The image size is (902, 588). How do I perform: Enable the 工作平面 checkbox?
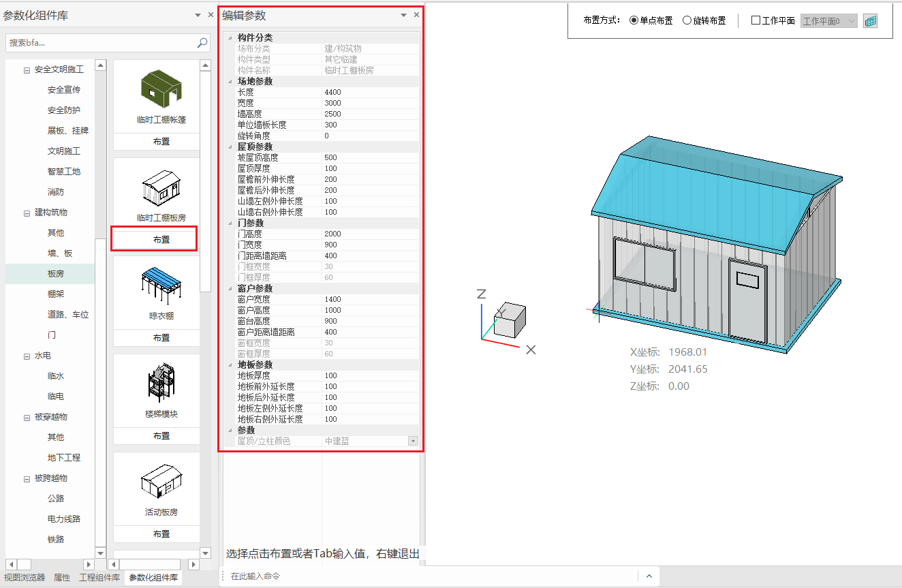point(756,20)
